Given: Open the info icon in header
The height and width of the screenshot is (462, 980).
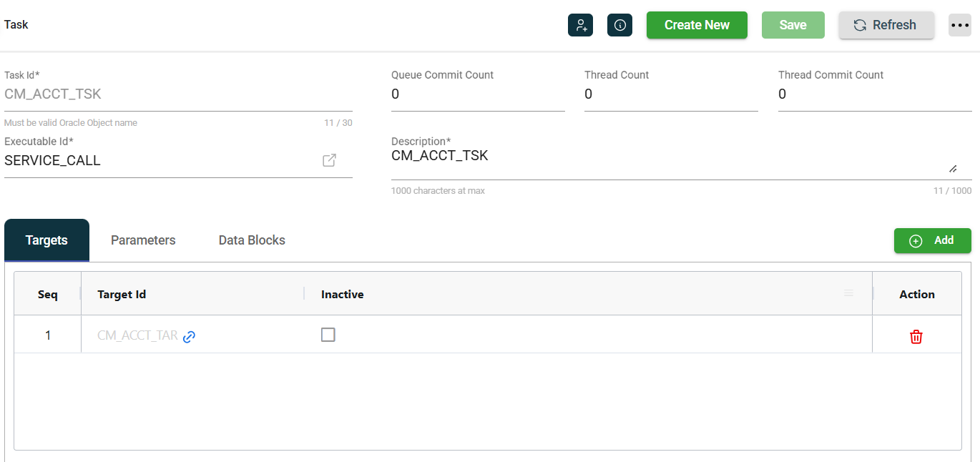Looking at the screenshot, I should pos(619,25).
